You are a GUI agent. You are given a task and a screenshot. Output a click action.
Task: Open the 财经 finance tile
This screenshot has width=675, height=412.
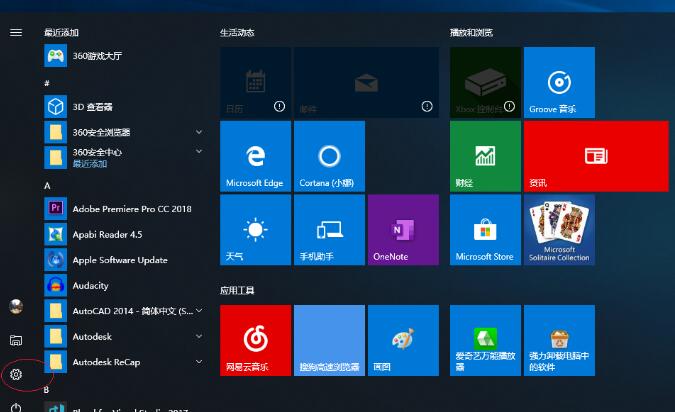[485, 156]
